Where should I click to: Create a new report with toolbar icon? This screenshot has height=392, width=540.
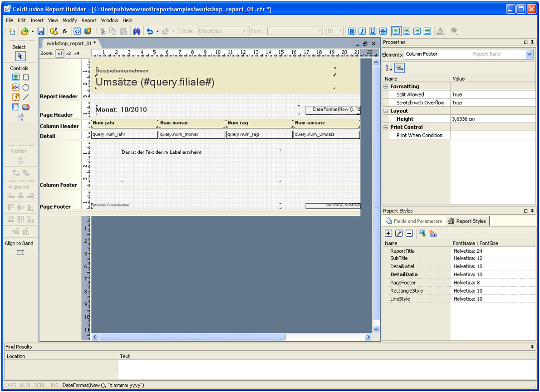tap(12, 31)
